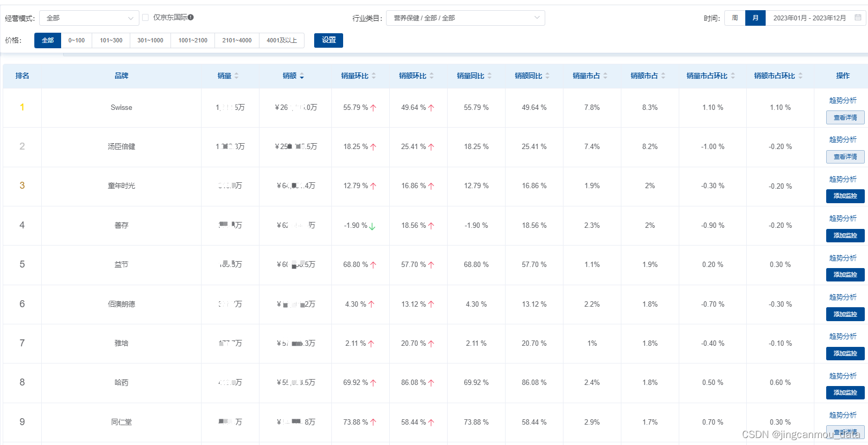The image size is (868, 445).
Task: Select price range 2101~4000
Action: click(237, 40)
